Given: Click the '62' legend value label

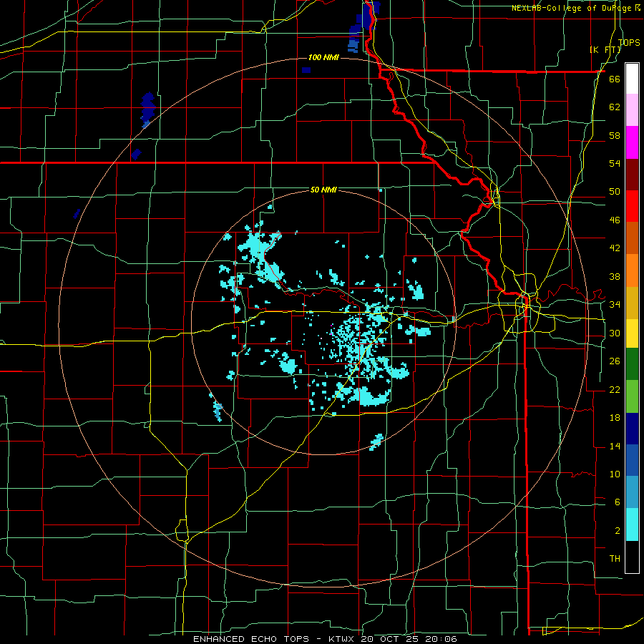Looking at the screenshot, I should point(615,107).
